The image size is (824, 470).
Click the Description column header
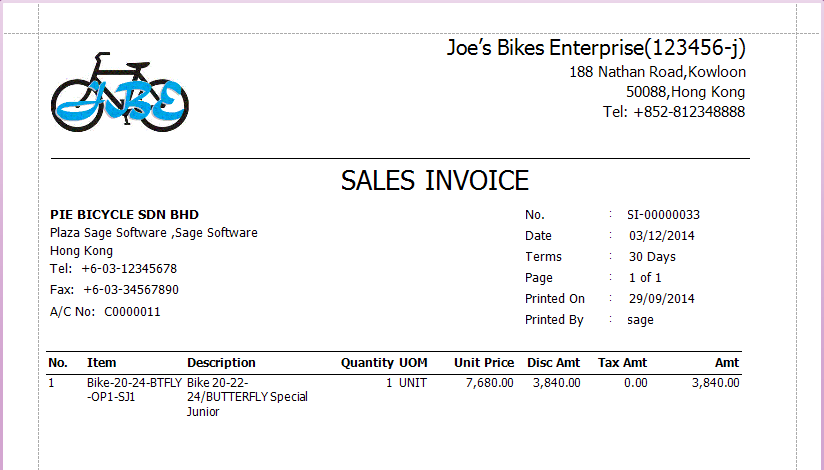click(221, 363)
